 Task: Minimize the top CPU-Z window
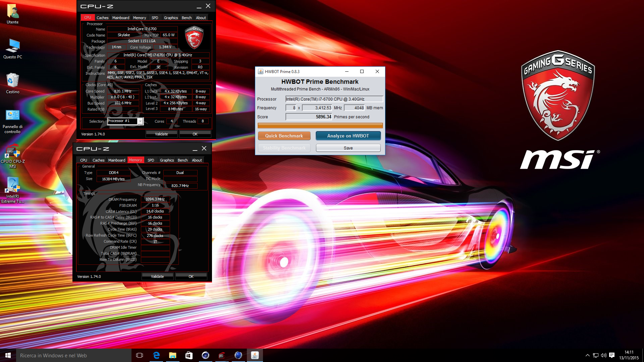(199, 6)
